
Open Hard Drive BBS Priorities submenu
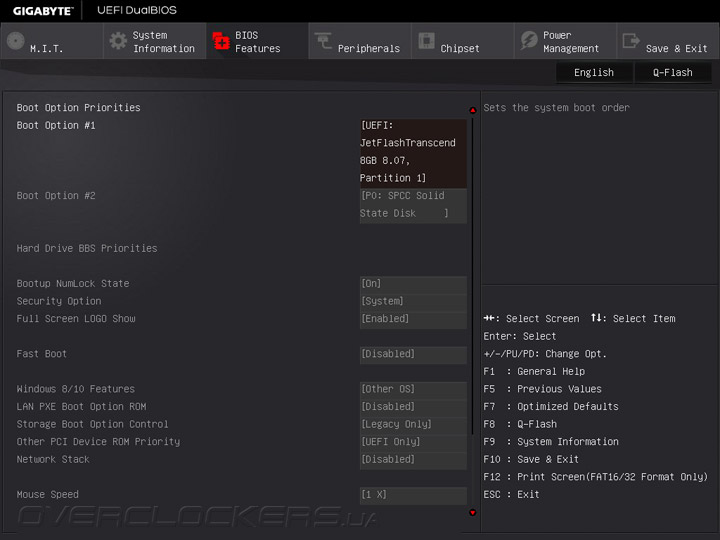tap(87, 248)
